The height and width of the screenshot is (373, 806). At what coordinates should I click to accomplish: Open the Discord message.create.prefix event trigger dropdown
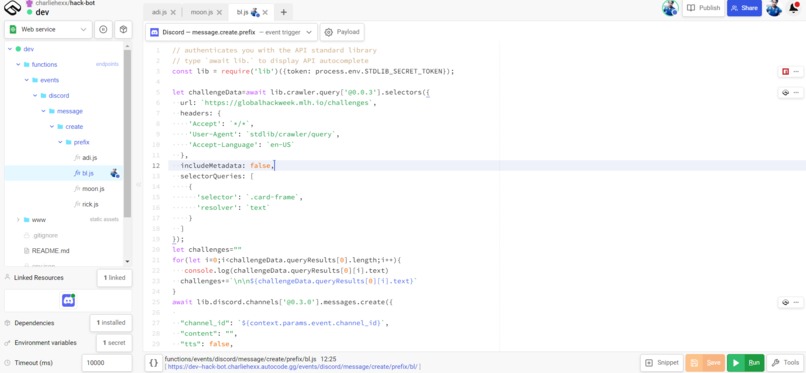[x=231, y=32]
